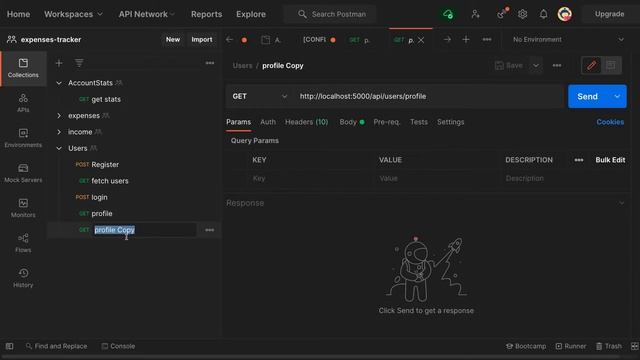Viewport: 640px width, 360px height.
Task: Open the HTTP method GET dropdown
Action: tap(260, 96)
